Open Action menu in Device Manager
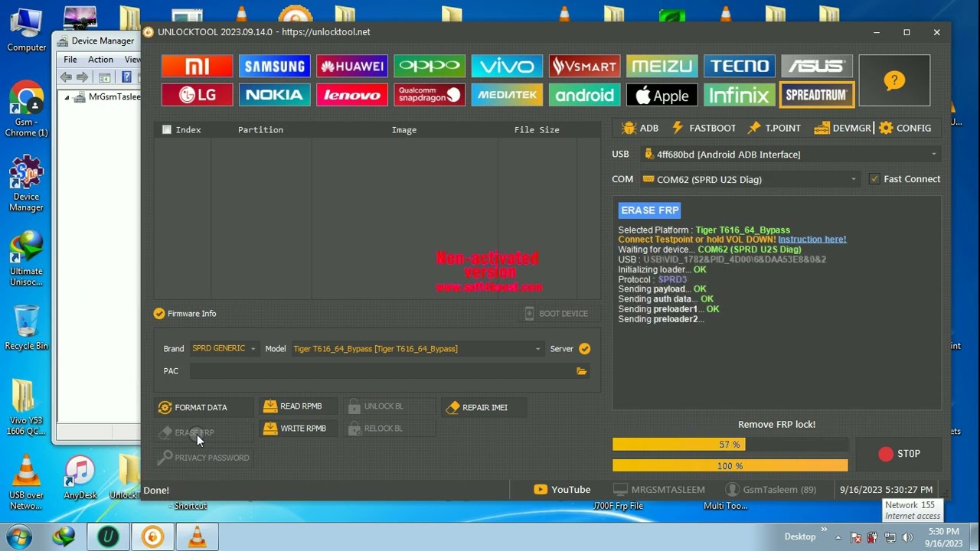Viewport: 980px width, 551px height. [x=100, y=60]
